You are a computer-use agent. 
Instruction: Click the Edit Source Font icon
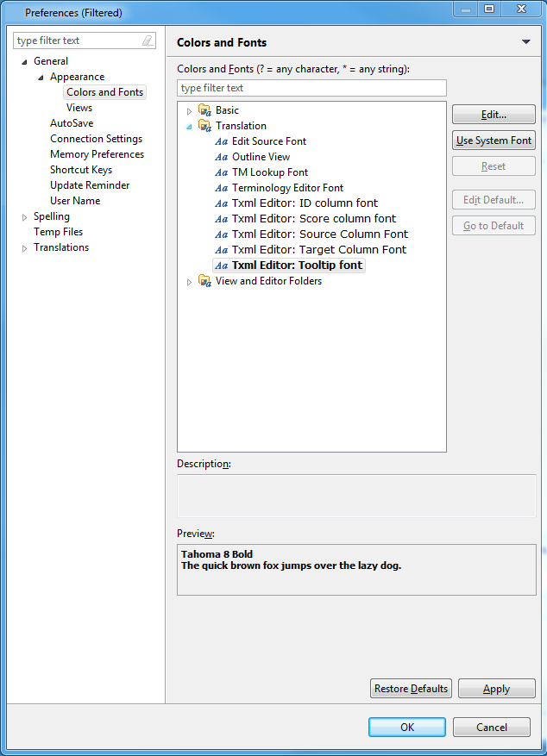click(x=222, y=141)
